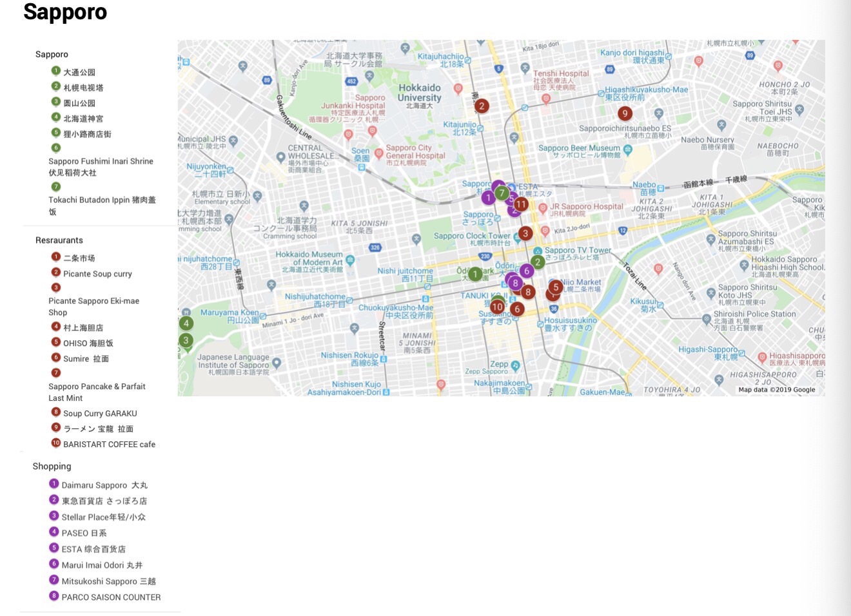Select green marker 3 on the map below Maruyama Koen
Screen dimensions: 851x616
pyautogui.click(x=186, y=340)
